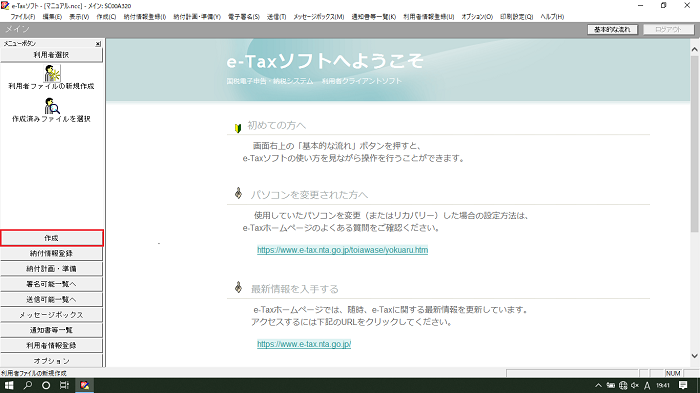Open the オプション(O) menu
Screen dimensions: 700x393
tap(477, 17)
